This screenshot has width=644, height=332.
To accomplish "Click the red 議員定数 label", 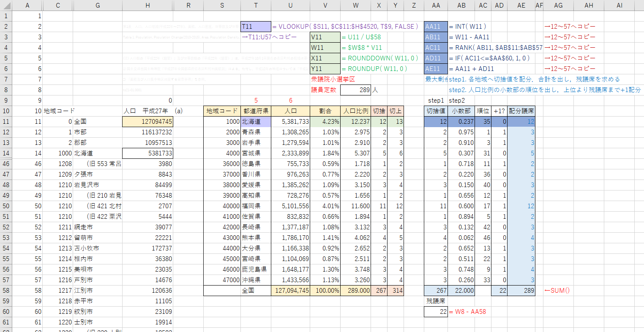I will pyautogui.click(x=324, y=90).
